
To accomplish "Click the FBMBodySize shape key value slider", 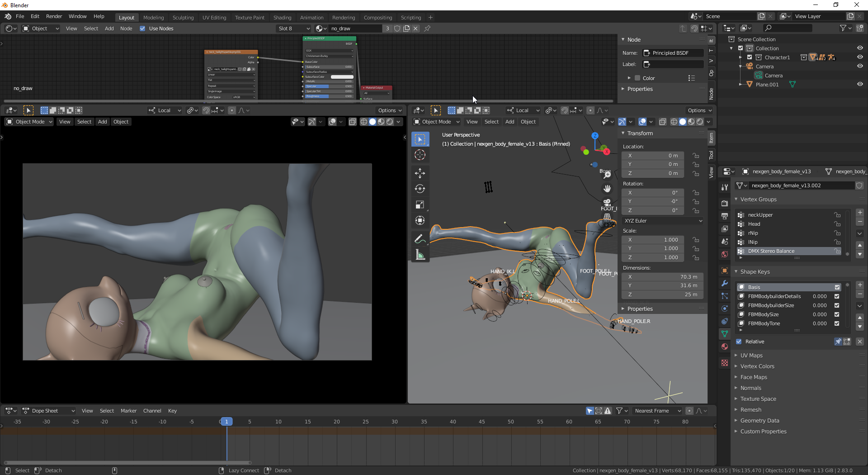I will click(x=819, y=314).
